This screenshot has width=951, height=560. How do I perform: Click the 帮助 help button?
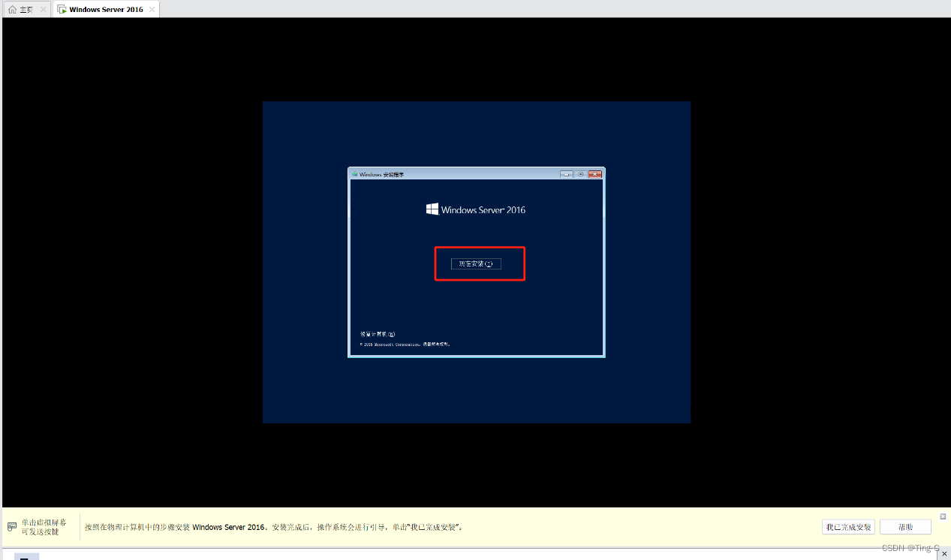coord(905,527)
